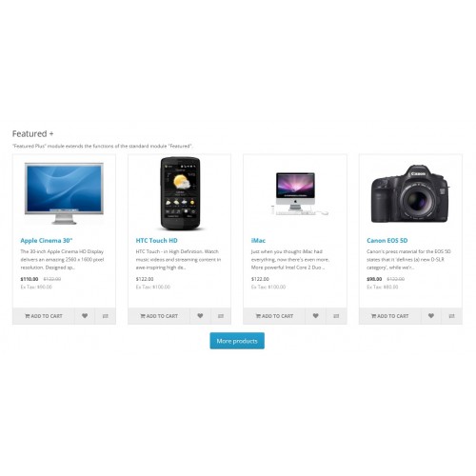Open the Canon EOS 5D title link
Image resolution: width=476 pixels, height=476 pixels.
(x=387, y=241)
